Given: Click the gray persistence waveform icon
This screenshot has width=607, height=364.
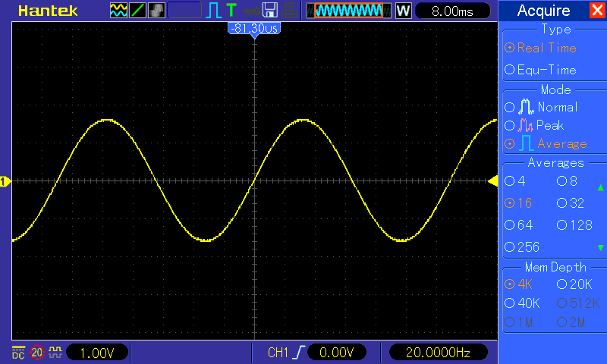Looking at the screenshot, I should pyautogui.click(x=156, y=11).
